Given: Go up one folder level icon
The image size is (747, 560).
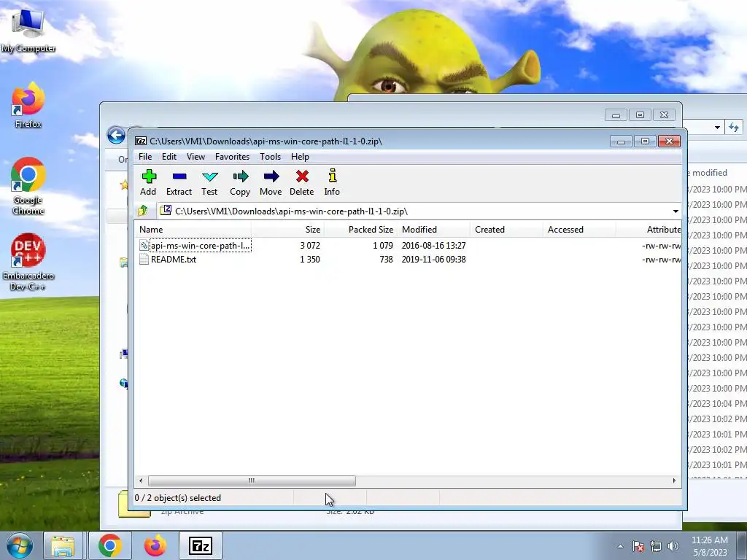Looking at the screenshot, I should coord(142,211).
